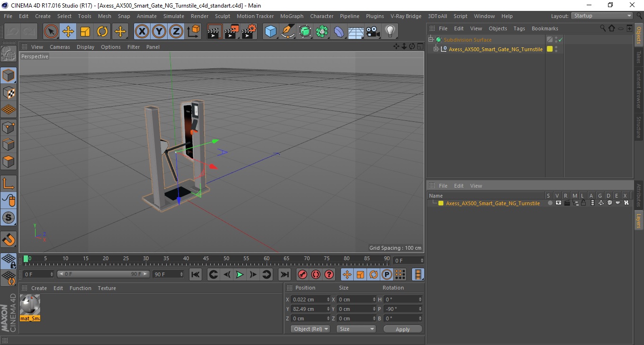Click Apply button in coordinates panel
The width and height of the screenshot is (644, 345).
[x=402, y=329]
